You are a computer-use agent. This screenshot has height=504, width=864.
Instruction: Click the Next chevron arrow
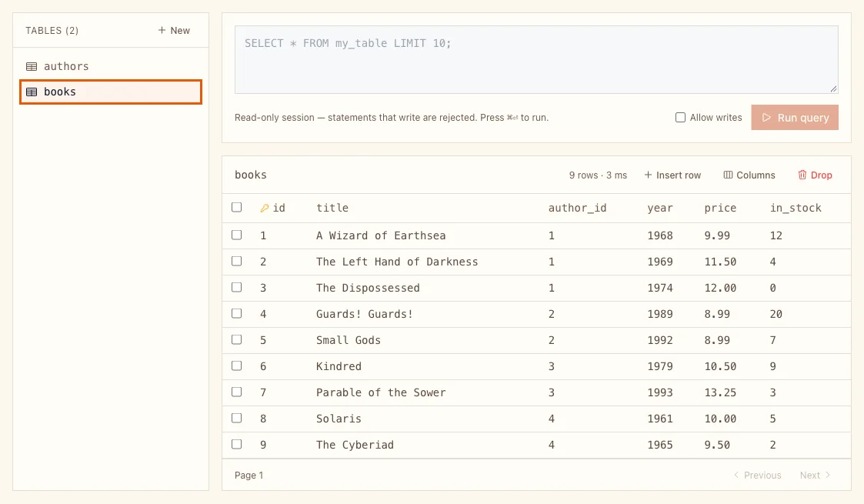[x=828, y=475]
